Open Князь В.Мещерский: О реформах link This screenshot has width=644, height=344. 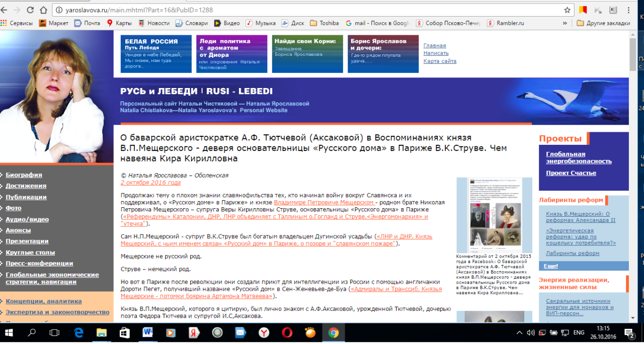click(x=581, y=217)
